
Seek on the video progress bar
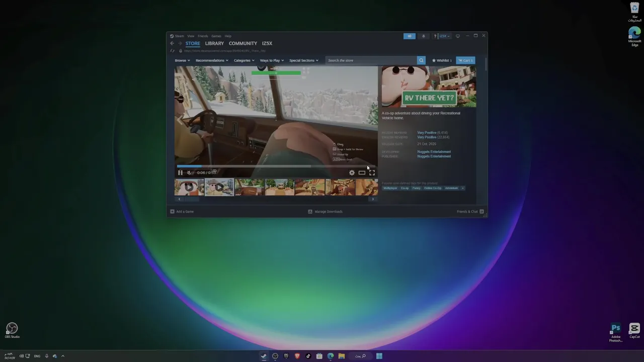click(x=276, y=166)
